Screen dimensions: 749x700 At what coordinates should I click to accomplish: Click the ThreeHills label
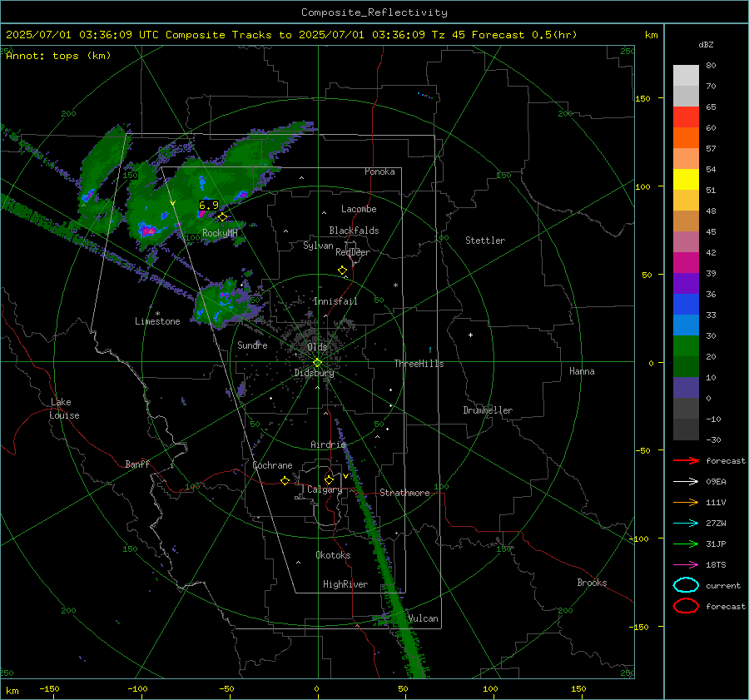[x=419, y=364]
